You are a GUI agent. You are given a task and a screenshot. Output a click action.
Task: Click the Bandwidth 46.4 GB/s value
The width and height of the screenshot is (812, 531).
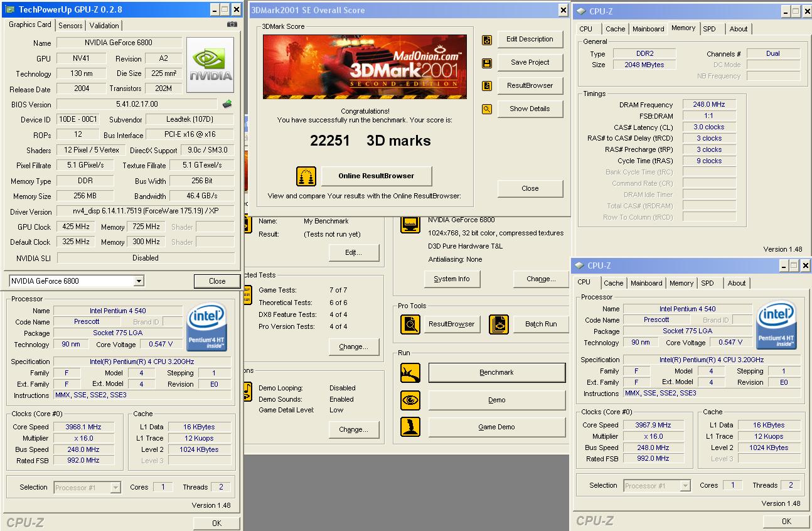coord(201,196)
